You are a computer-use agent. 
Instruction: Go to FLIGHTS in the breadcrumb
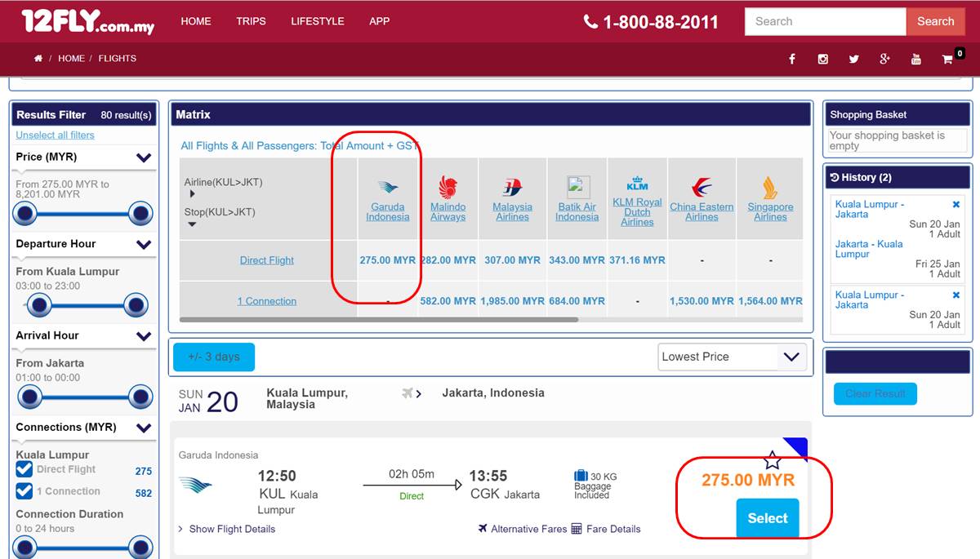[118, 59]
